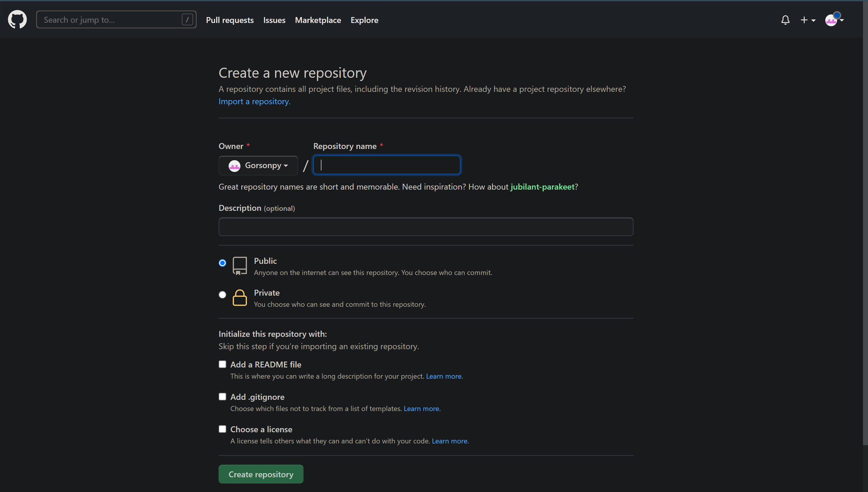Open Pull requests in the nav bar

tap(230, 20)
